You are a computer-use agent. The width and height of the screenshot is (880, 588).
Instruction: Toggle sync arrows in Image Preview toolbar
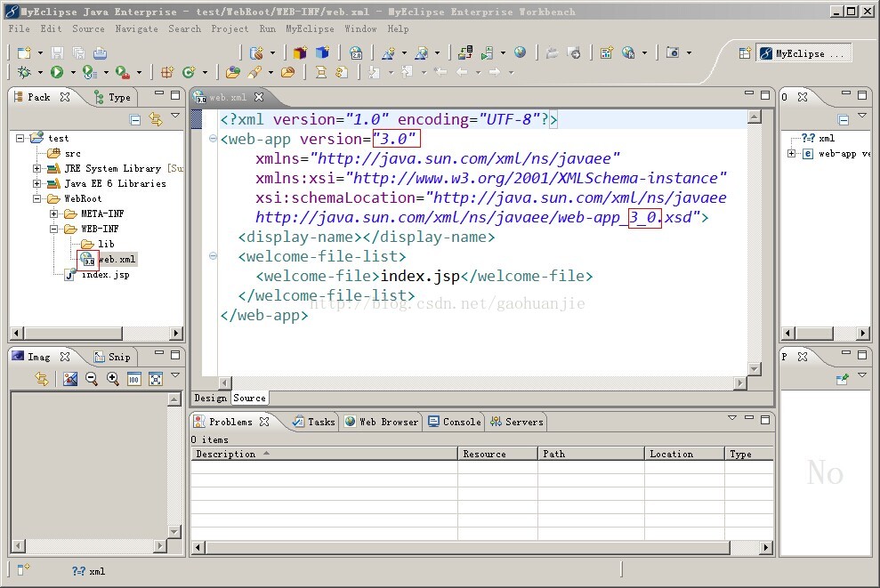click(x=42, y=379)
